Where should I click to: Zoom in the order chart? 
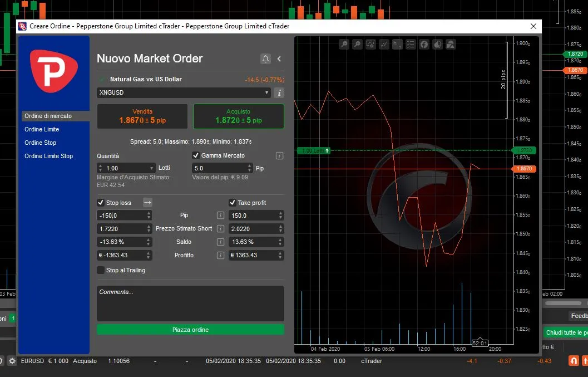pyautogui.click(x=357, y=45)
